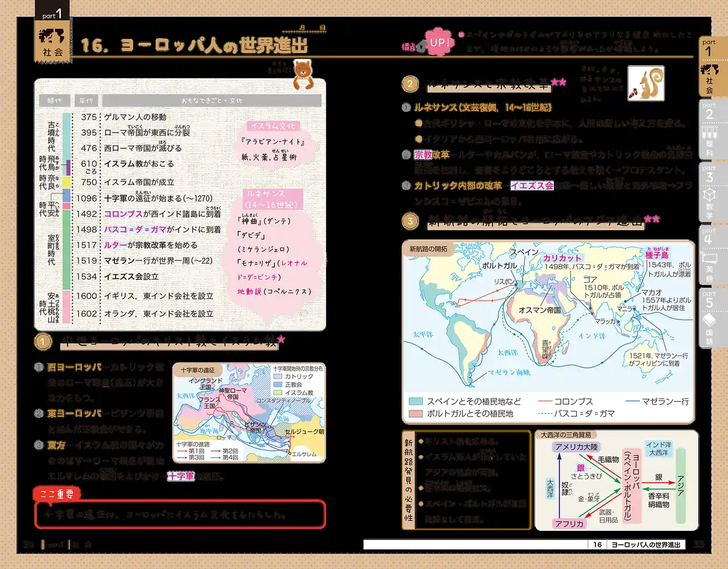Click the footer title ヨーロッパ人の世界進出
The width and height of the screenshot is (728, 569).
coord(646,545)
